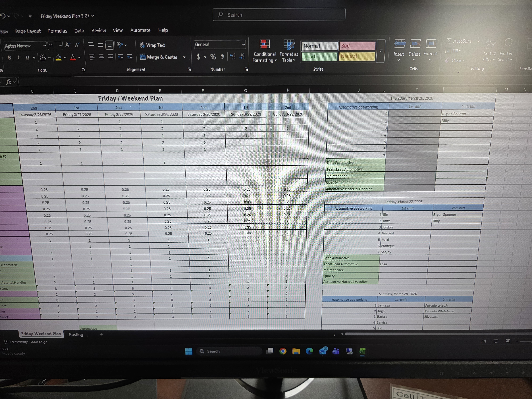This screenshot has height=399, width=532.
Task: Toggle Italic formatting
Action: pos(18,57)
